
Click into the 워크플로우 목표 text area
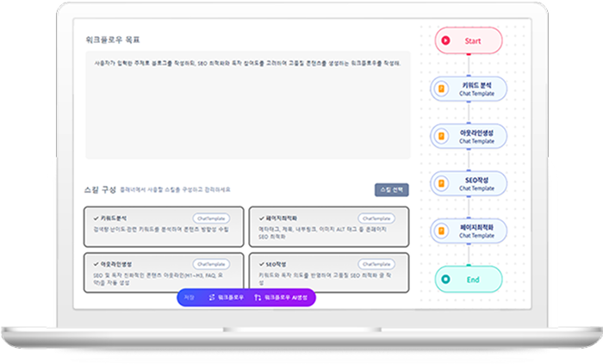[x=248, y=105]
